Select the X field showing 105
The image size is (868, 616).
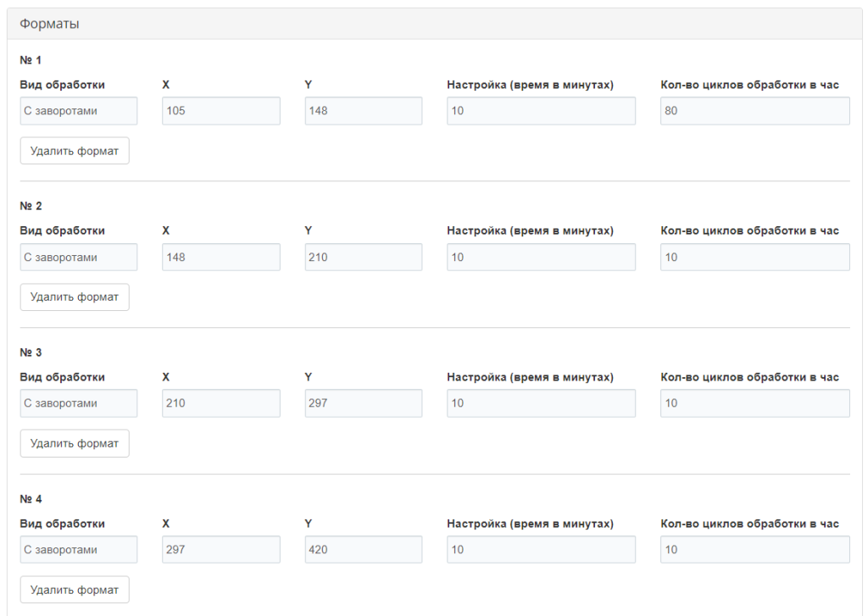pyautogui.click(x=220, y=110)
